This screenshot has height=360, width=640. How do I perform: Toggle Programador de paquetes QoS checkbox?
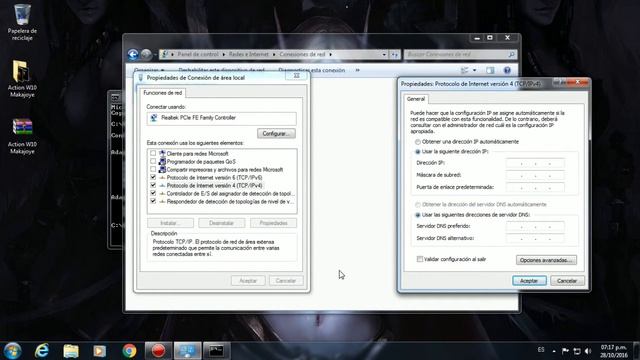pyautogui.click(x=153, y=161)
